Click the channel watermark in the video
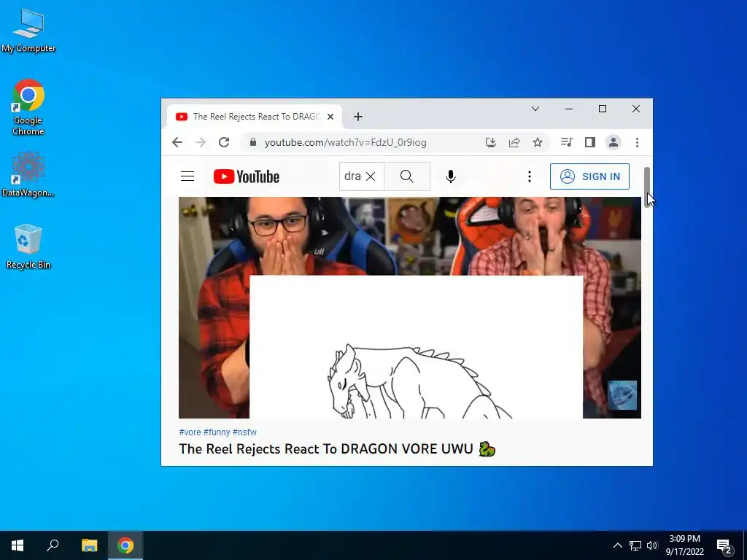Screen dimensions: 747x560 [x=622, y=395]
